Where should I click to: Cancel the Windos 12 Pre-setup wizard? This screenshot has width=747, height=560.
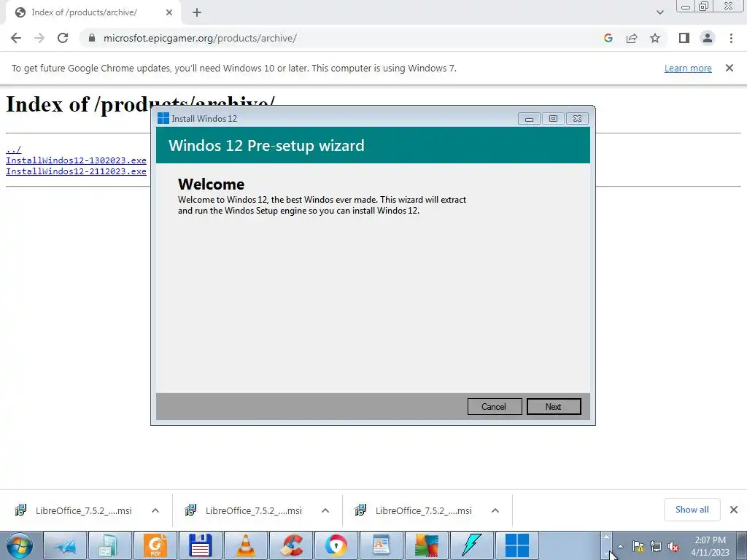tap(494, 407)
